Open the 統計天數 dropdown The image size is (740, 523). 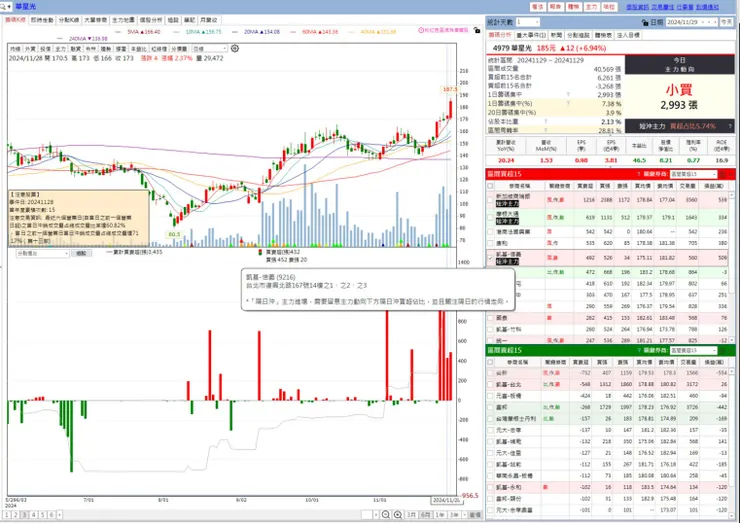(x=528, y=22)
